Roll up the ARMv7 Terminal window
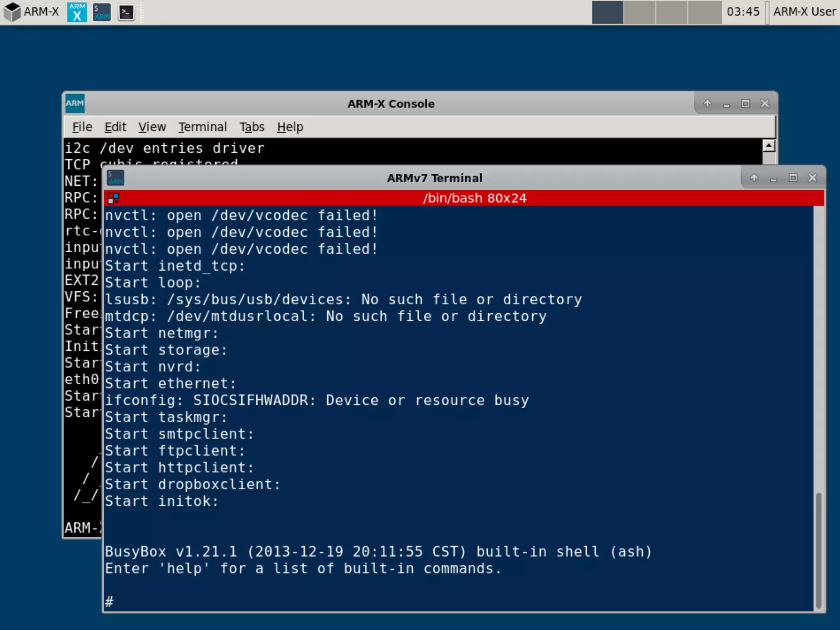Viewport: 840px width, 630px height. click(x=754, y=178)
